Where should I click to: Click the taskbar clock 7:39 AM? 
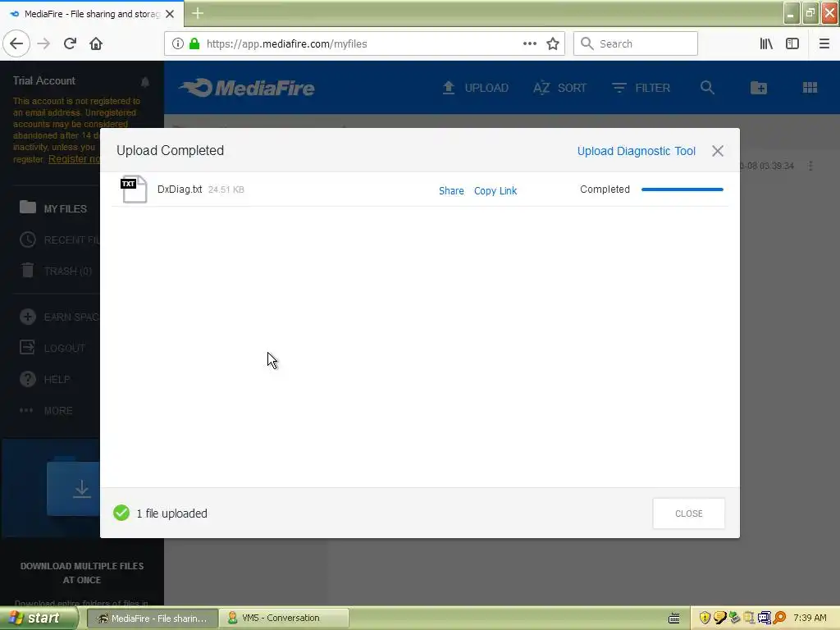coord(810,618)
